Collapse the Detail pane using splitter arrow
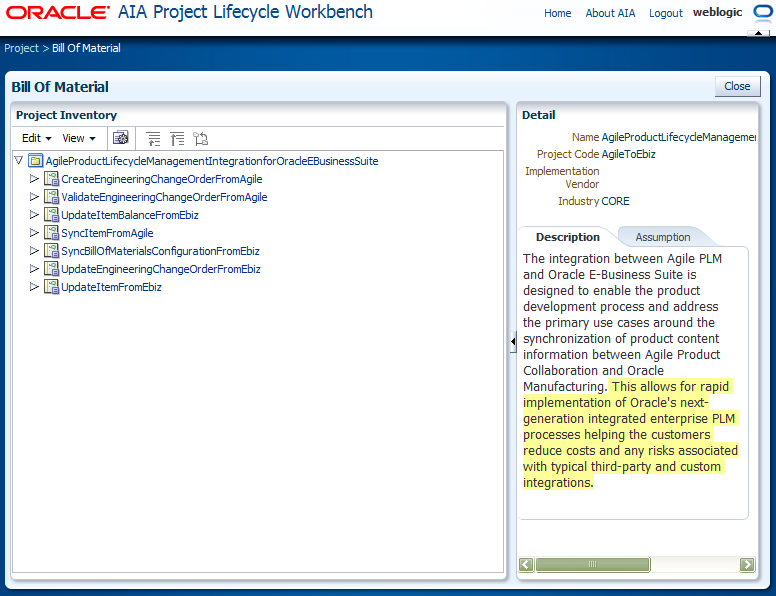 pyautogui.click(x=513, y=341)
